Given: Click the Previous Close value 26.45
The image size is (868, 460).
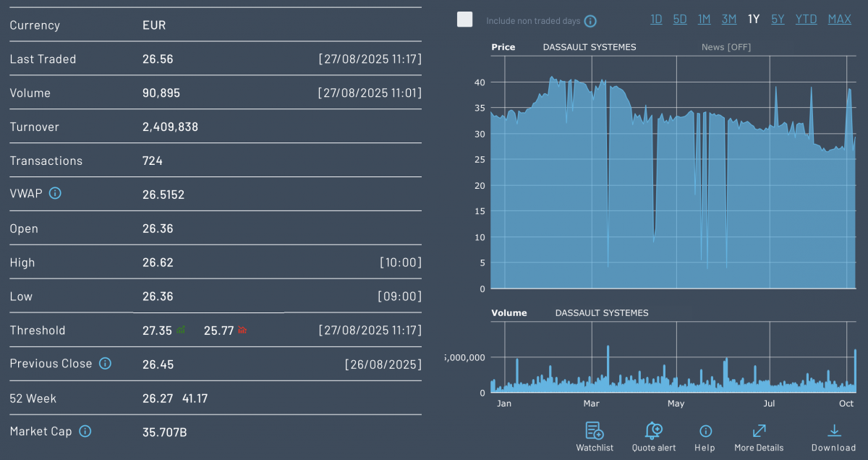Looking at the screenshot, I should 158,364.
